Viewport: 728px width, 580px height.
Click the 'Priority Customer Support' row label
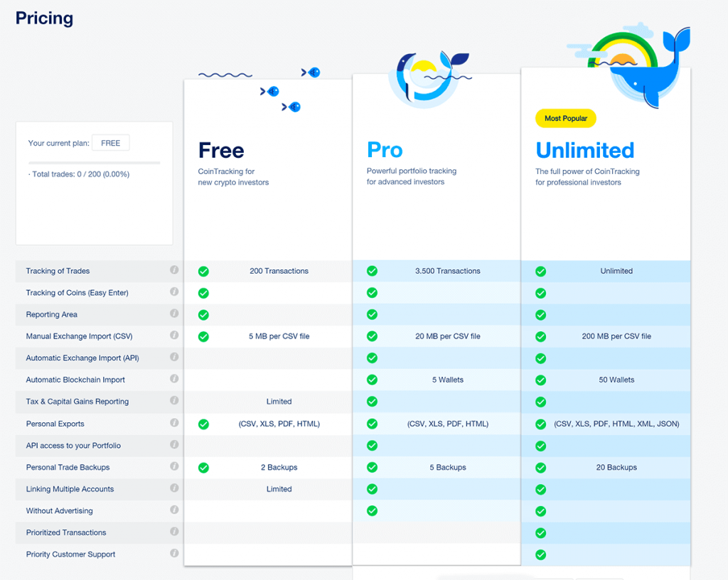tap(70, 555)
